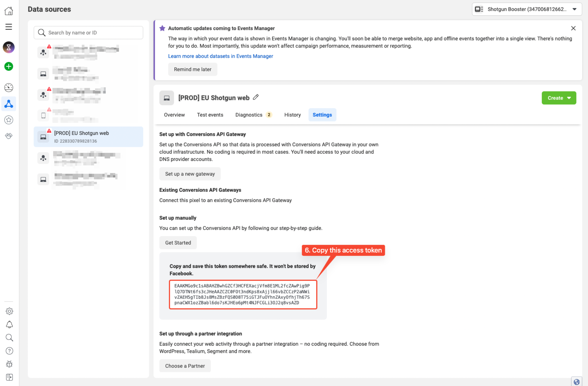The width and height of the screenshot is (588, 386).
Task: Select second blurred laptop data source
Action: [x=88, y=74]
